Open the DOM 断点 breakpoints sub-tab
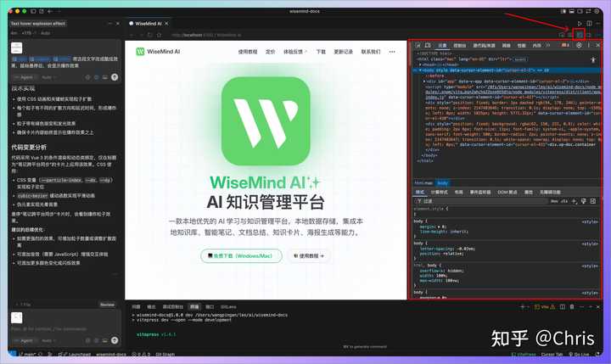The width and height of the screenshot is (611, 364). 507,192
